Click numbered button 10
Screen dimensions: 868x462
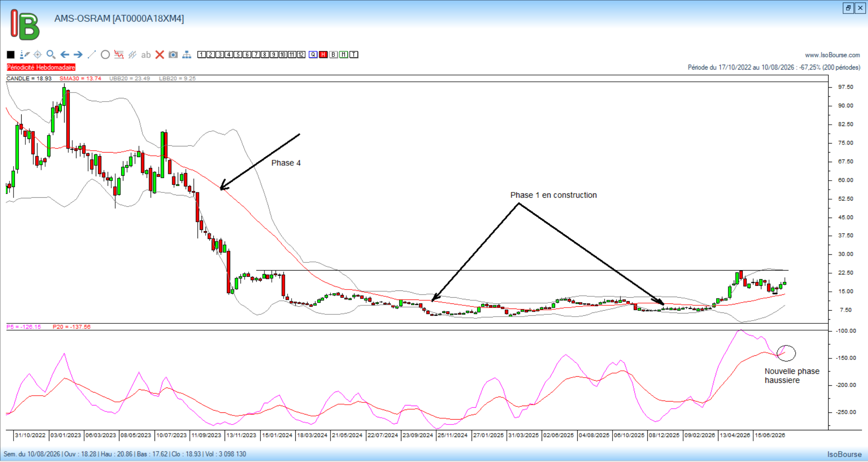click(x=283, y=55)
